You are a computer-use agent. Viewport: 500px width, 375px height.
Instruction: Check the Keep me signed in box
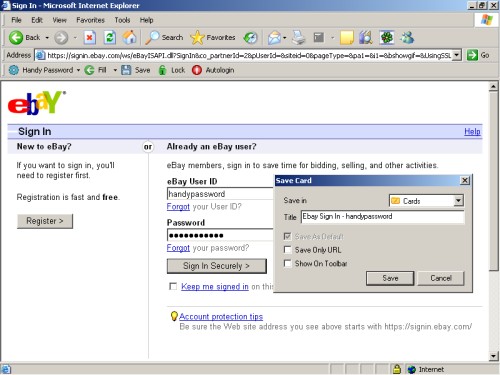click(173, 286)
